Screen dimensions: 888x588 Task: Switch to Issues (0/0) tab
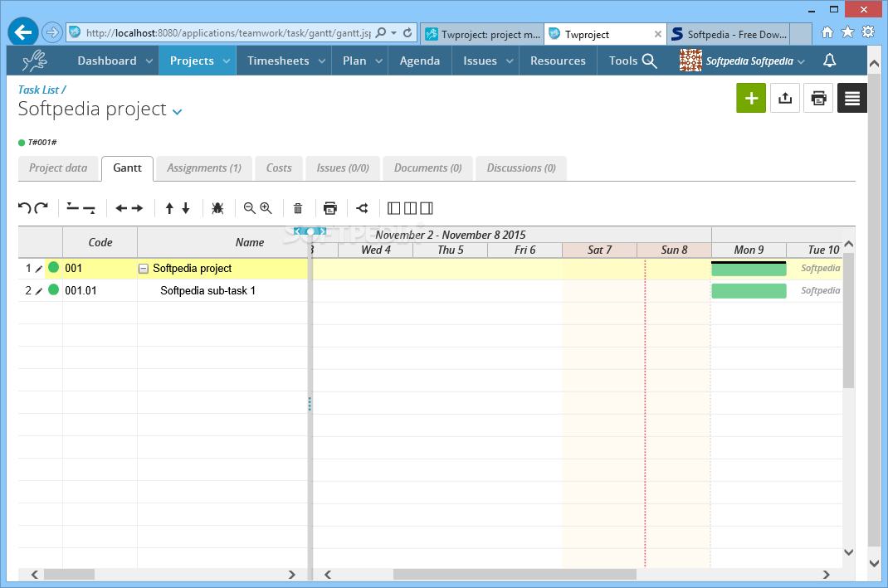click(x=343, y=168)
